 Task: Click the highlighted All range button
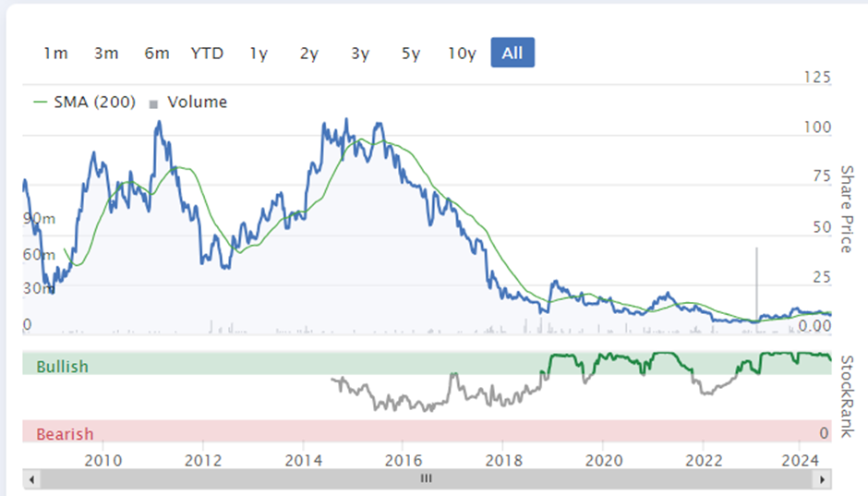pyautogui.click(x=512, y=53)
